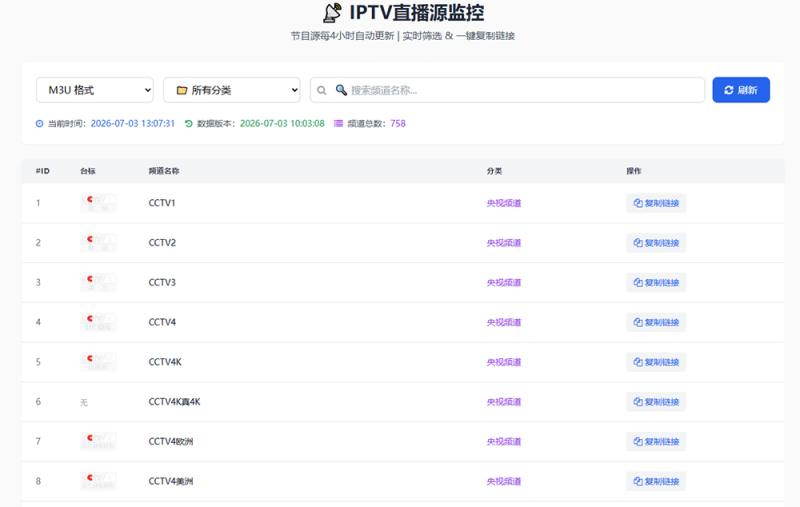Viewport: 800px width, 507px height.
Task: Click the satellite dish logo in title
Action: pyautogui.click(x=332, y=13)
